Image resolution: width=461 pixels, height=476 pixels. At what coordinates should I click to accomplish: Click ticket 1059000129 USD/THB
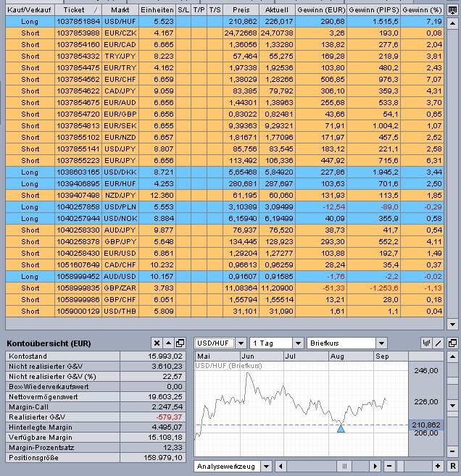[x=78, y=311]
